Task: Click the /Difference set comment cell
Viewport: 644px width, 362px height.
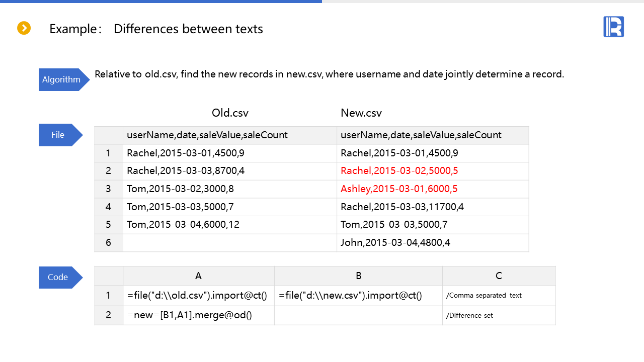Action: tap(469, 315)
